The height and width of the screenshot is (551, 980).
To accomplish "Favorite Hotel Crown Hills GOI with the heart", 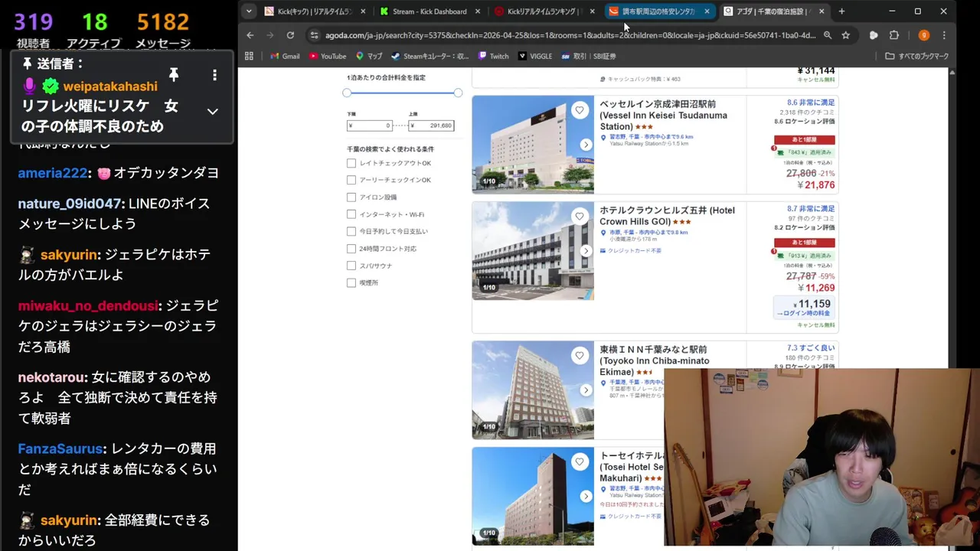I will [580, 217].
